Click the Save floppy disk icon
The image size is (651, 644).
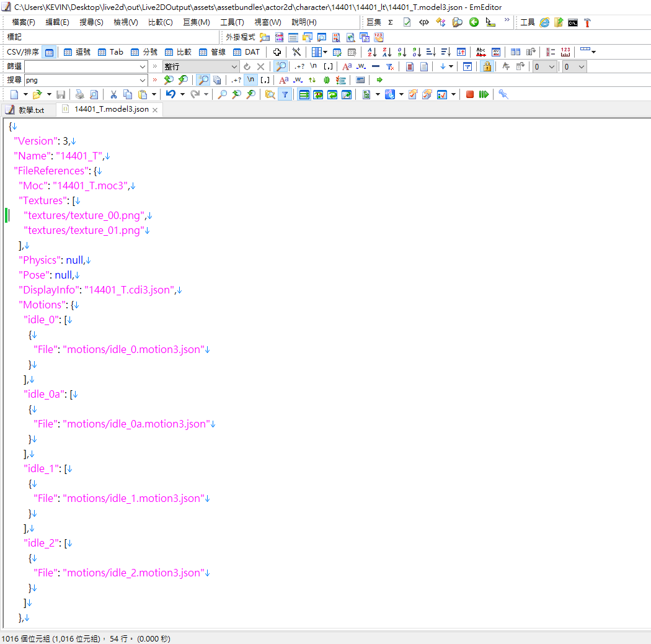click(61, 94)
